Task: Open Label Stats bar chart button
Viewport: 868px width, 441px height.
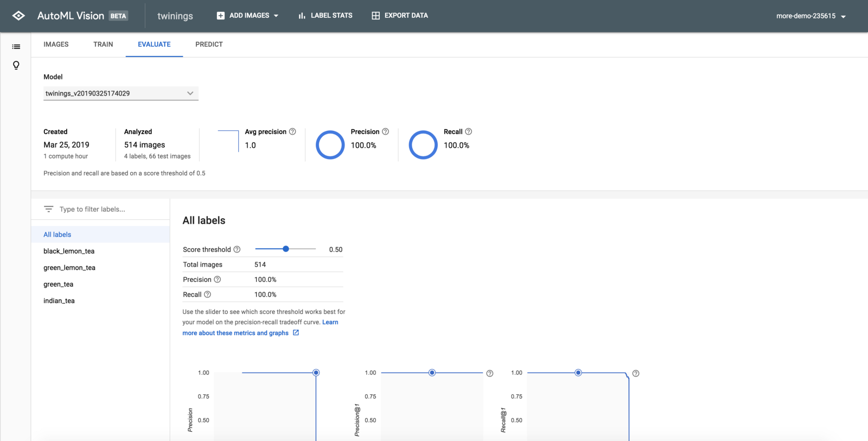Action: point(325,16)
